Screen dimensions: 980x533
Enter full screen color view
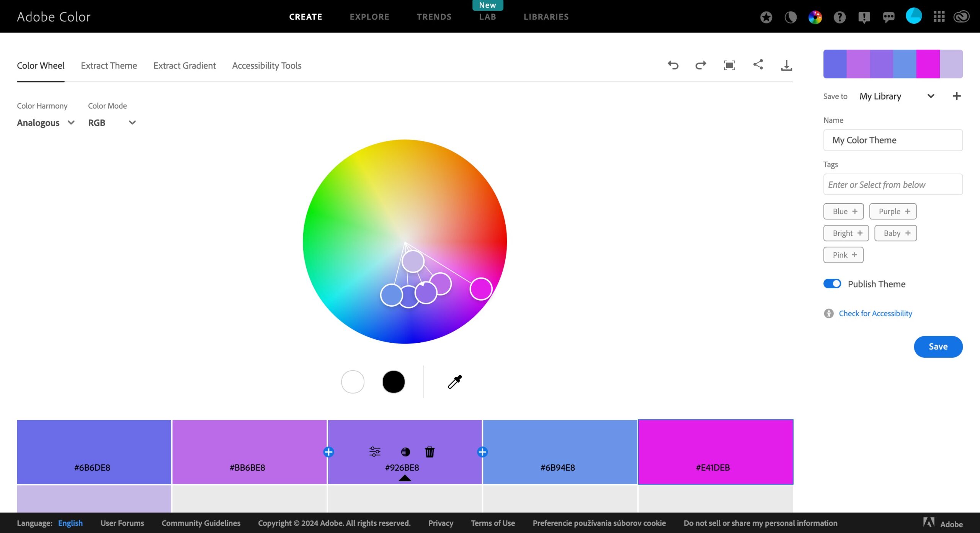tap(729, 65)
